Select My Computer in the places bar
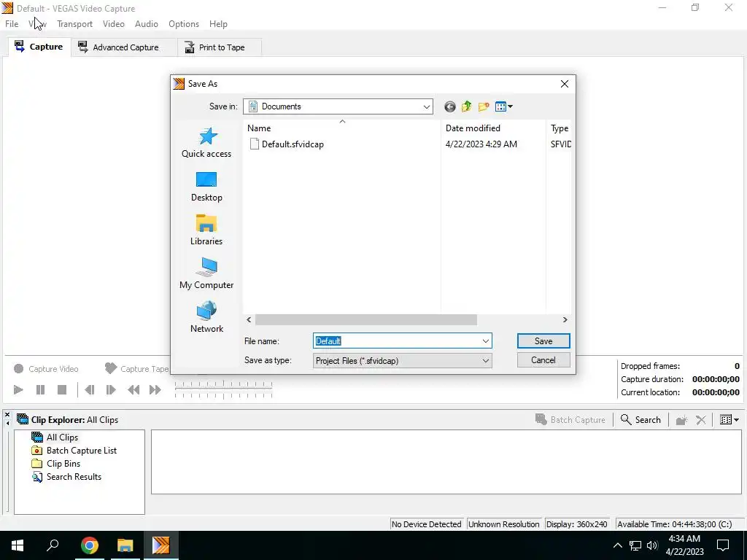Viewport: 747px width, 560px height. coord(206,274)
